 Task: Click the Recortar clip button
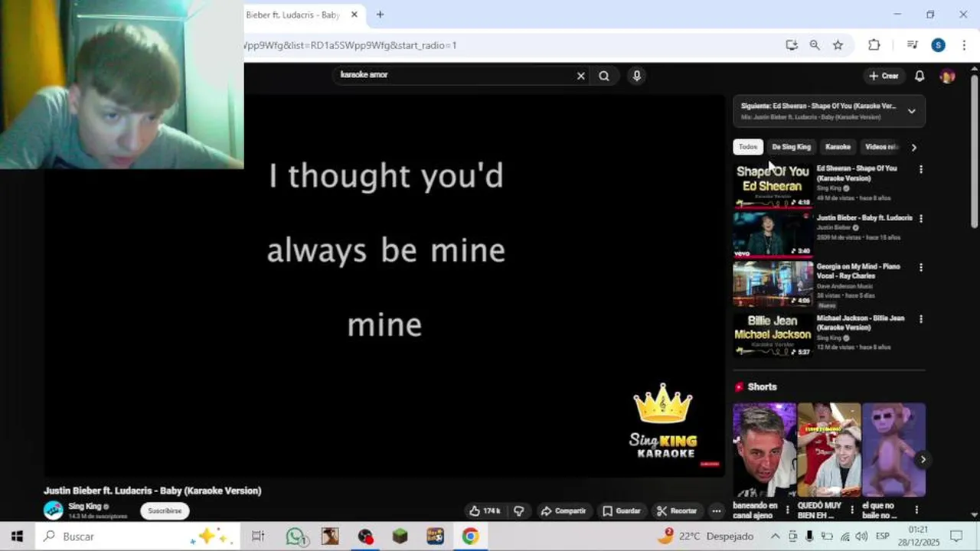coord(677,510)
